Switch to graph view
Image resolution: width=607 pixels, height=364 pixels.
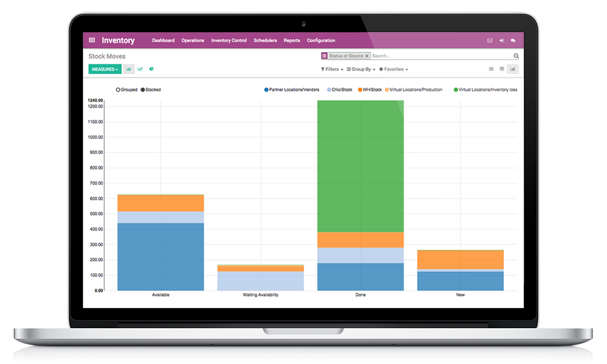pos(513,69)
